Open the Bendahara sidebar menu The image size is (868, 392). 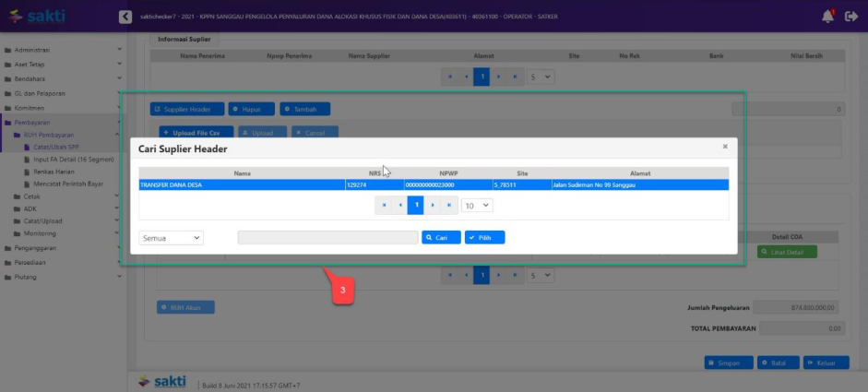click(61, 78)
